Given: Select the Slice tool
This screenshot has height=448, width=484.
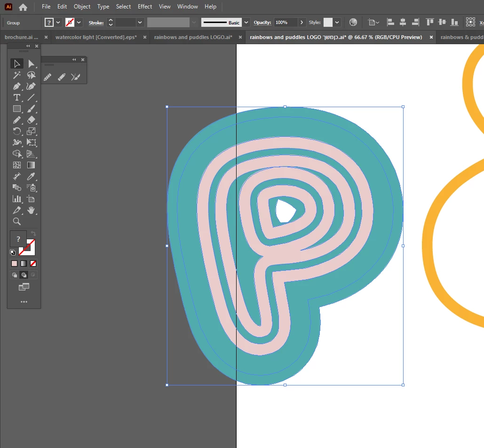Looking at the screenshot, I should [x=16, y=210].
